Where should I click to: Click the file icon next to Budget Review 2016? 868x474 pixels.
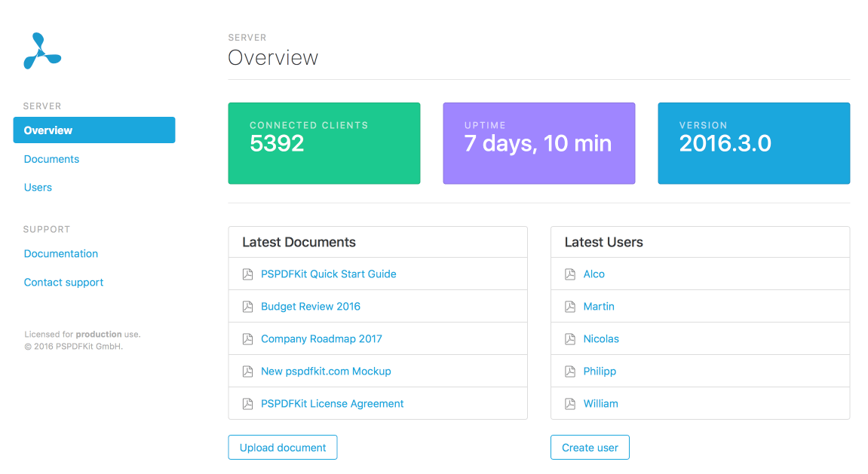[x=247, y=307]
